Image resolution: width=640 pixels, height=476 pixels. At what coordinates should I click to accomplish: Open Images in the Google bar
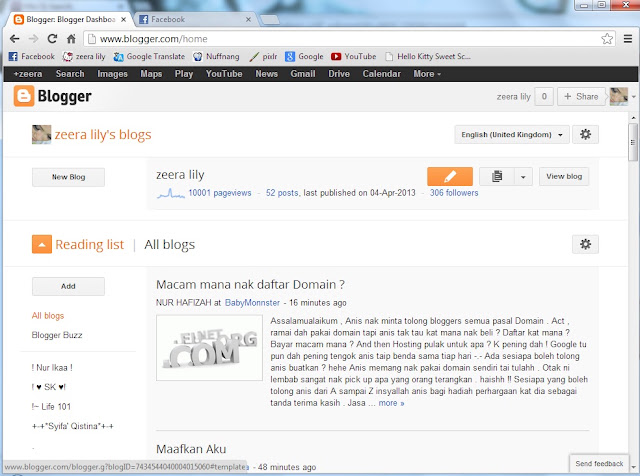pyautogui.click(x=112, y=74)
